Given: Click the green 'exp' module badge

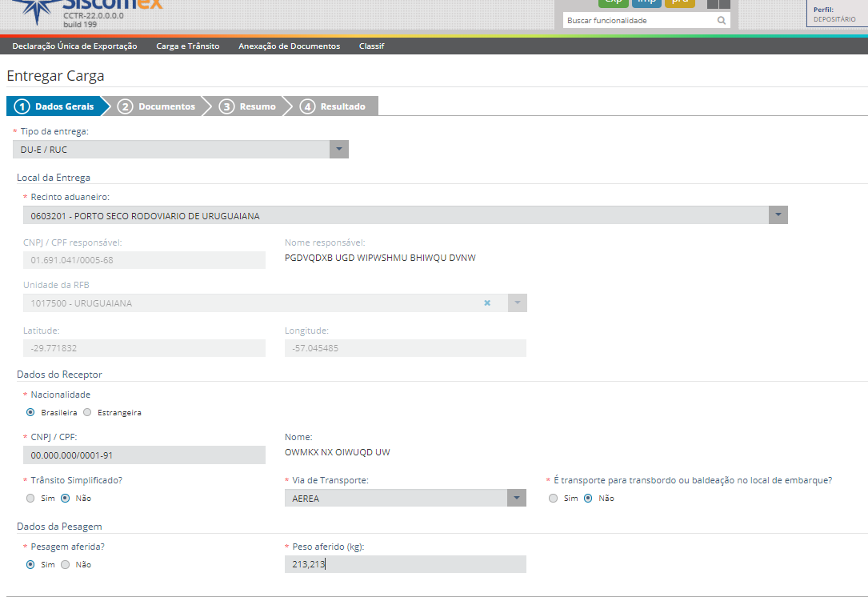Looking at the screenshot, I should coord(613,2).
